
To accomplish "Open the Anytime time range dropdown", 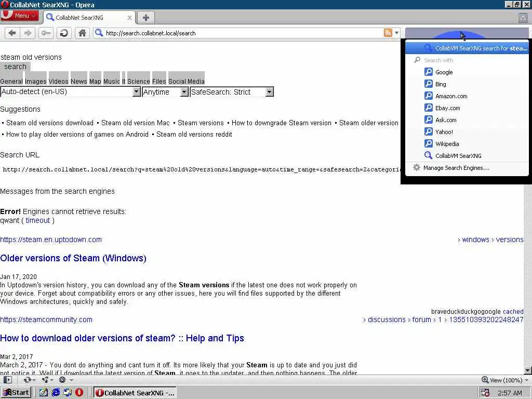I will (165, 92).
